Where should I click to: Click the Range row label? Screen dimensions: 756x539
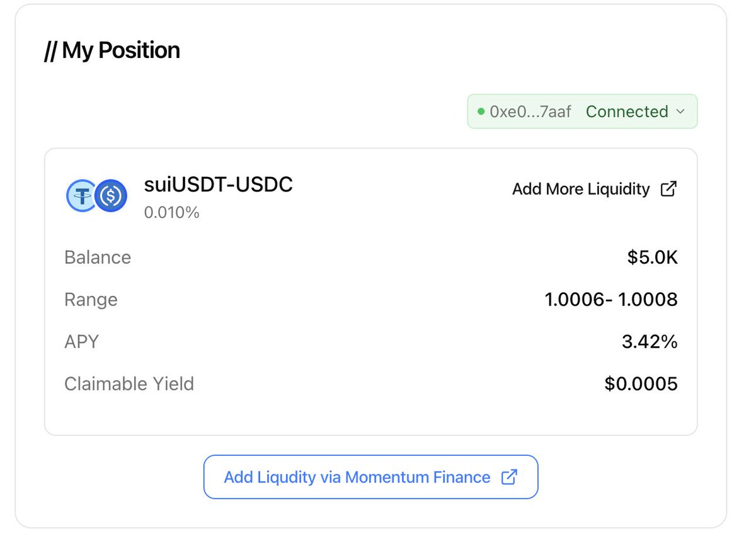point(91,300)
